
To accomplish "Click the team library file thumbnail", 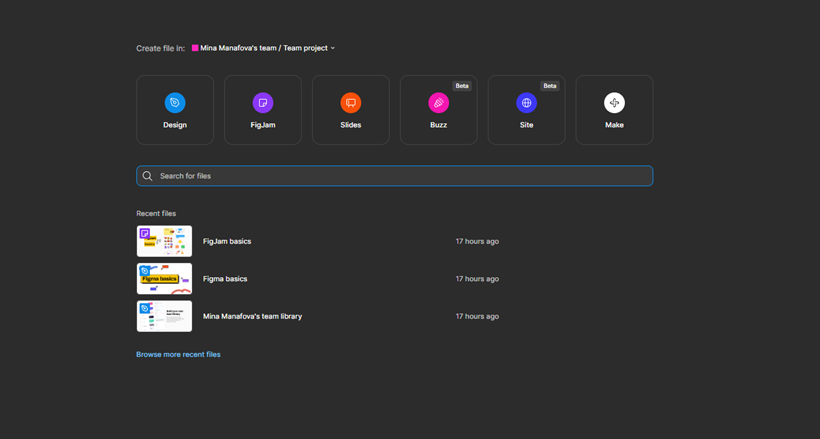I will (164, 316).
